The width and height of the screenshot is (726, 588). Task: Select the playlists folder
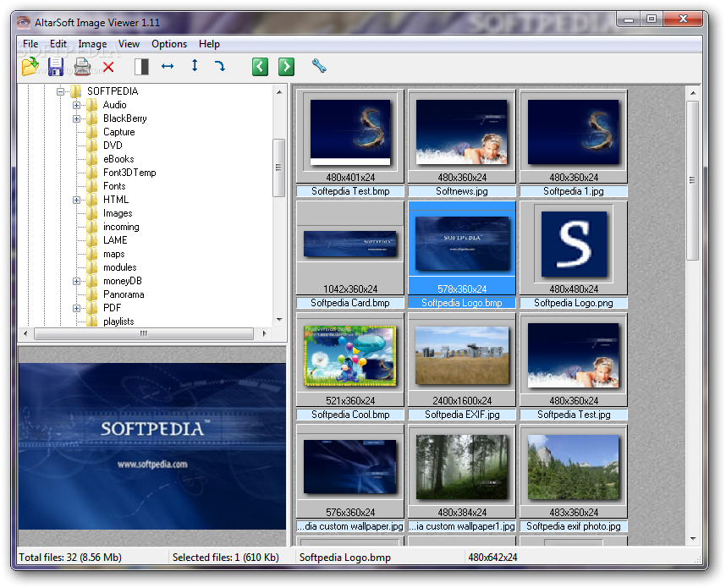click(x=118, y=321)
